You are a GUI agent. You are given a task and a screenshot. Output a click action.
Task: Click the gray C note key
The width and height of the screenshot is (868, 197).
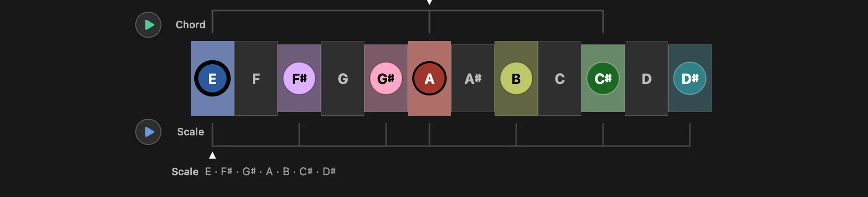[560, 78]
